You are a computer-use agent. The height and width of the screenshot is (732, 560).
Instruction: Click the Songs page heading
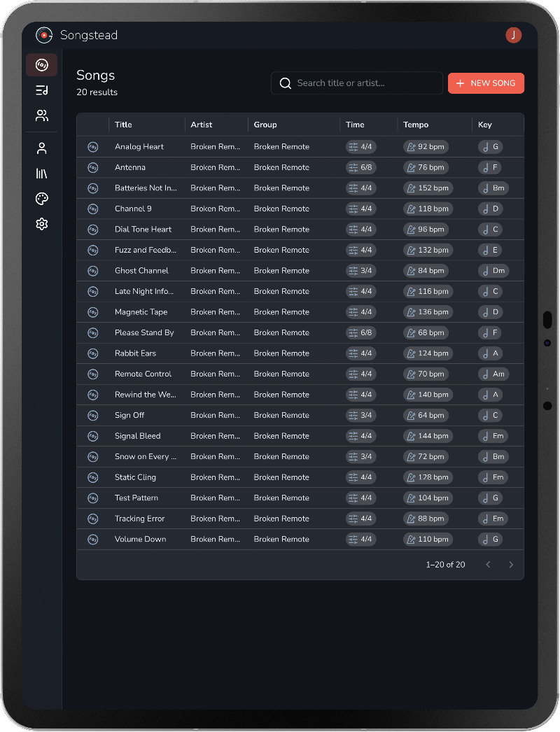click(96, 75)
